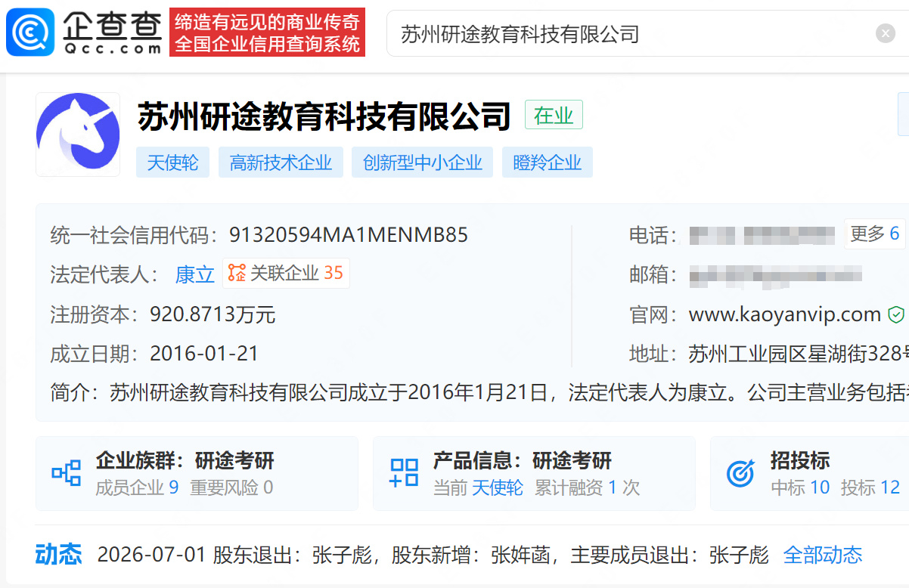The height and width of the screenshot is (588, 909).
Task: Show more phone numbers via 更多 6
Action: 874,234
